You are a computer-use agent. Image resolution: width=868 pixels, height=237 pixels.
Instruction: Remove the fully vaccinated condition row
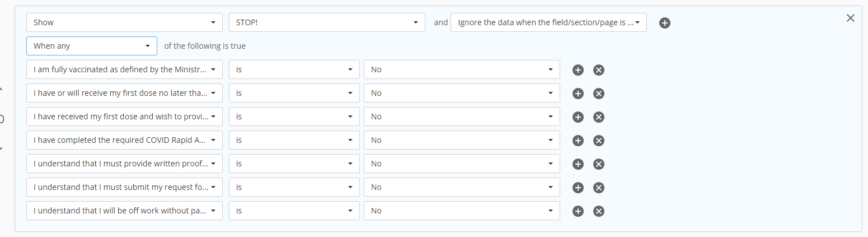tap(598, 70)
